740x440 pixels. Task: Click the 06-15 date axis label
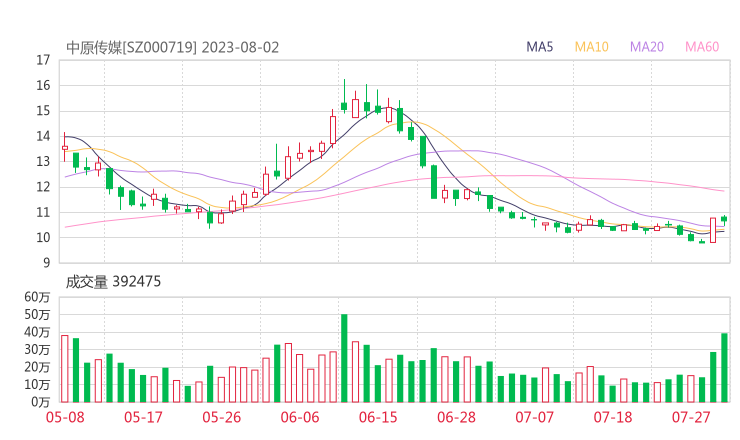pyautogui.click(x=378, y=417)
